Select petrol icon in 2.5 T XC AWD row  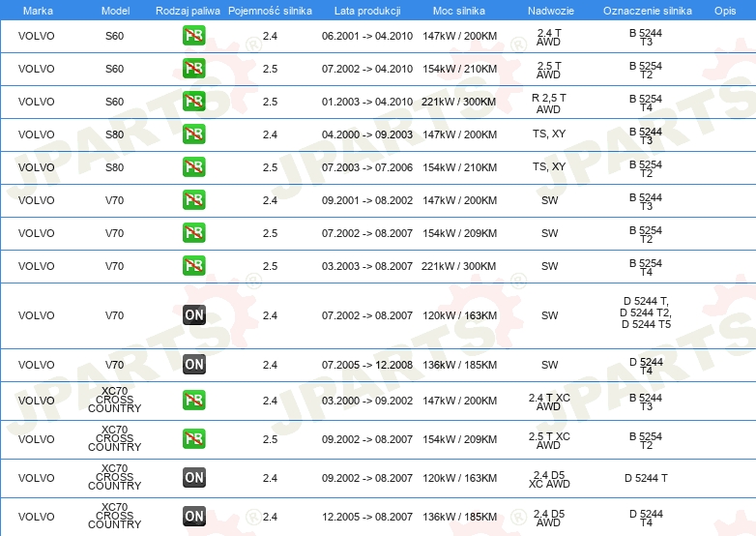[x=193, y=438]
